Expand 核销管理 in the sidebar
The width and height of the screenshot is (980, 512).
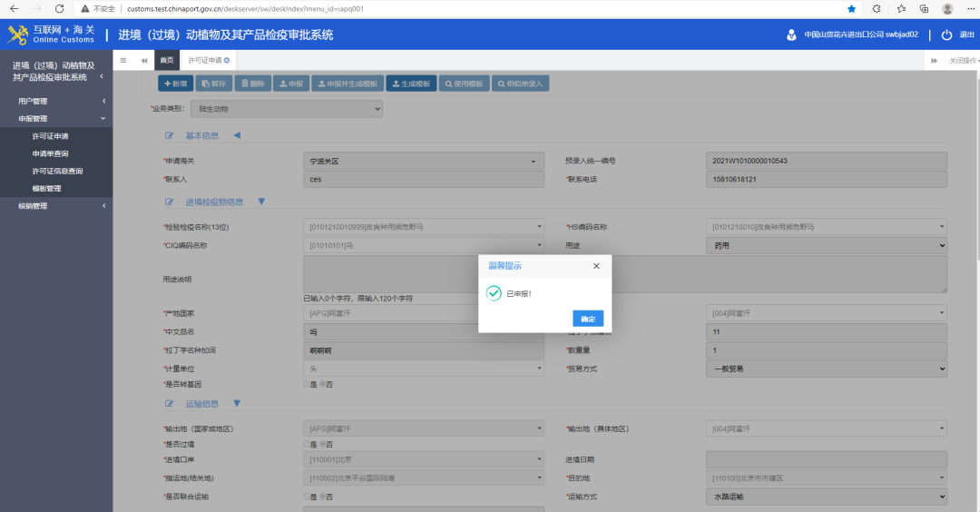[56, 206]
